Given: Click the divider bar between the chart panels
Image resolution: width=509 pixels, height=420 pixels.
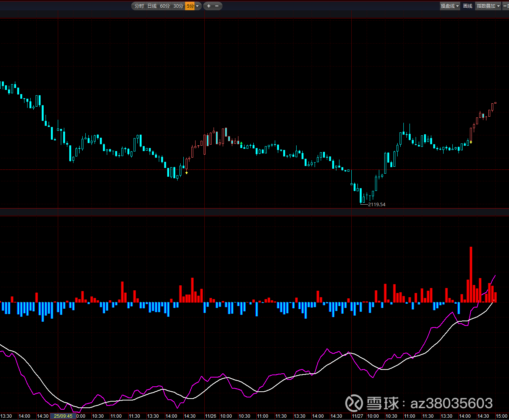Looking at the screenshot, I should point(254,212).
